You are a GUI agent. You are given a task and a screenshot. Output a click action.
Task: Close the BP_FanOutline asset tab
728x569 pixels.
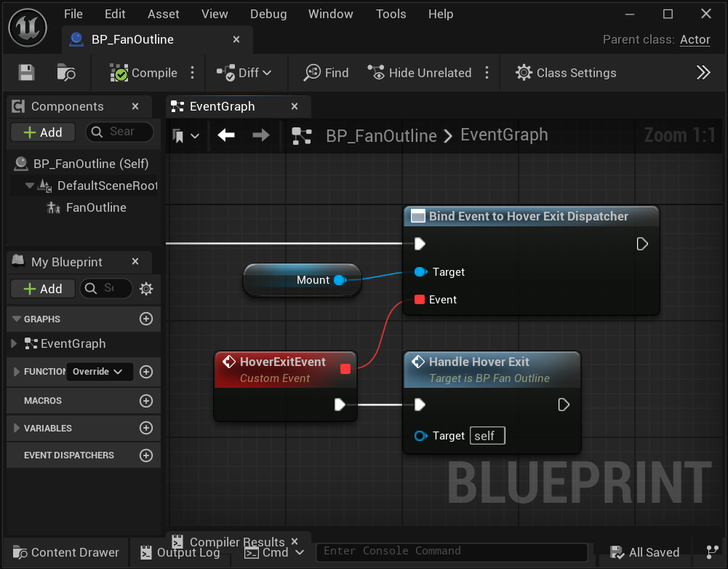click(236, 39)
